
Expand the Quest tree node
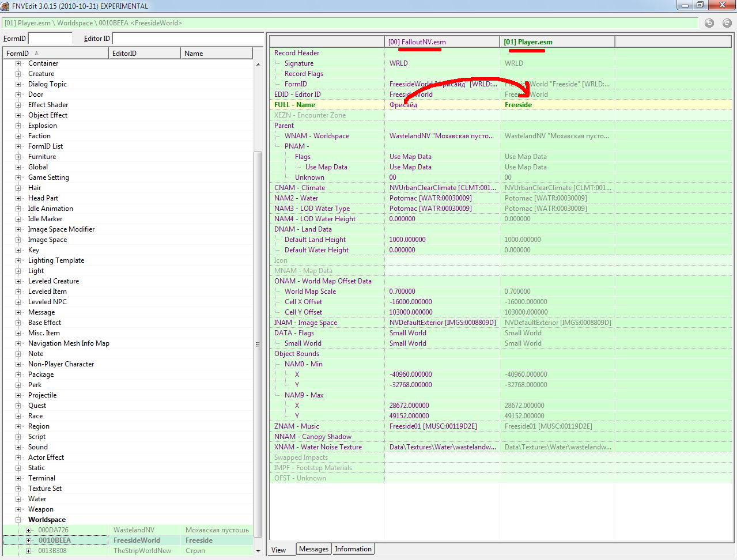click(x=18, y=406)
